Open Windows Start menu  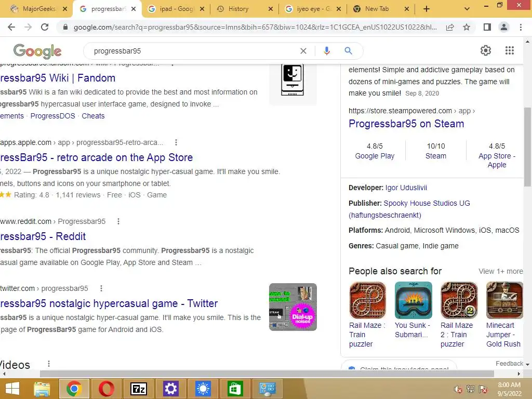(x=12, y=389)
